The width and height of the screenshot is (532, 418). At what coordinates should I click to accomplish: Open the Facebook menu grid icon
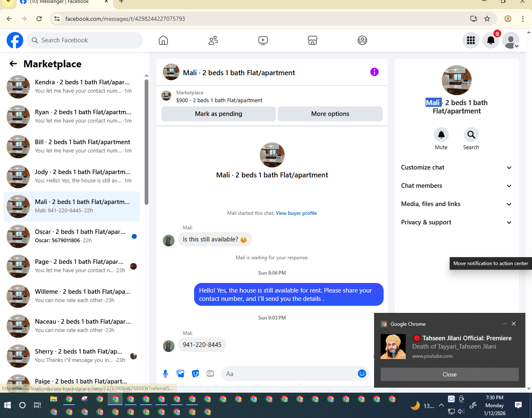(x=471, y=40)
